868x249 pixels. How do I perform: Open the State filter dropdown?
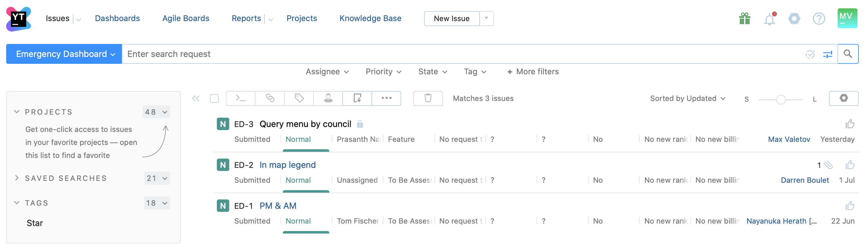coord(433,72)
